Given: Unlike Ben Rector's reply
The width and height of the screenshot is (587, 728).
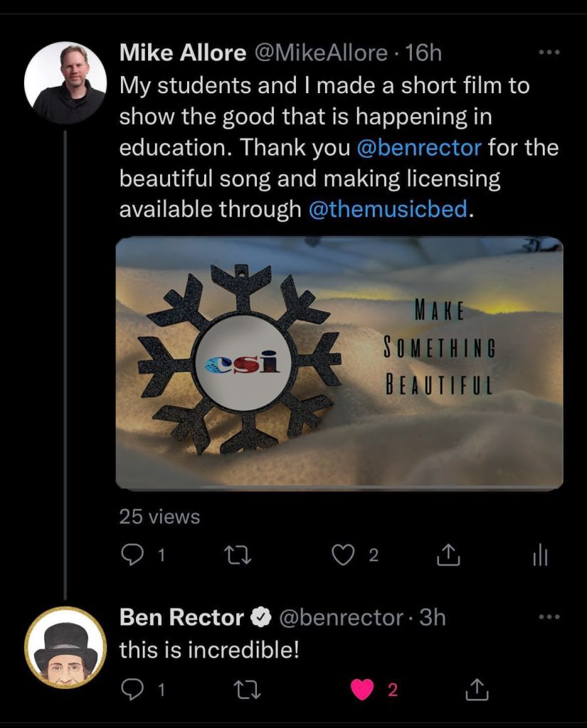Looking at the screenshot, I should pos(363,688).
